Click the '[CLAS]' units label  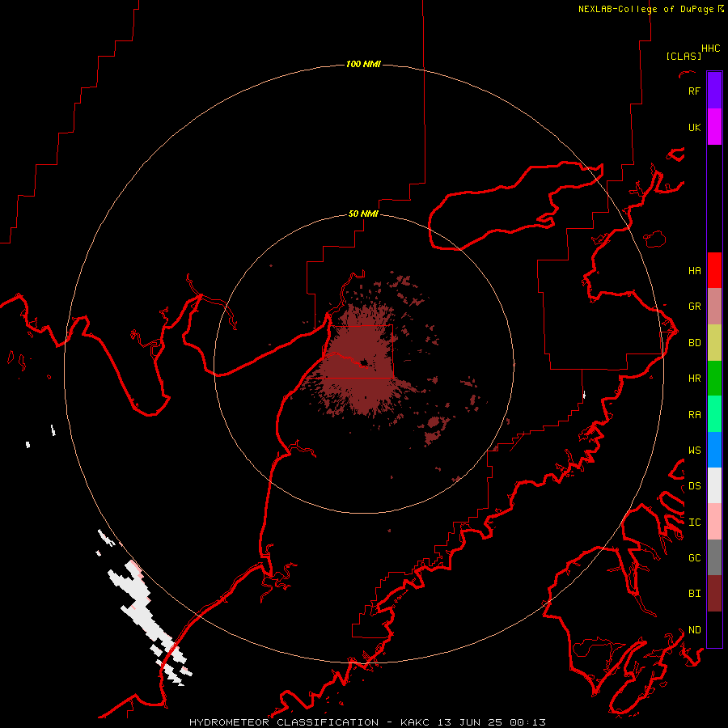684,56
